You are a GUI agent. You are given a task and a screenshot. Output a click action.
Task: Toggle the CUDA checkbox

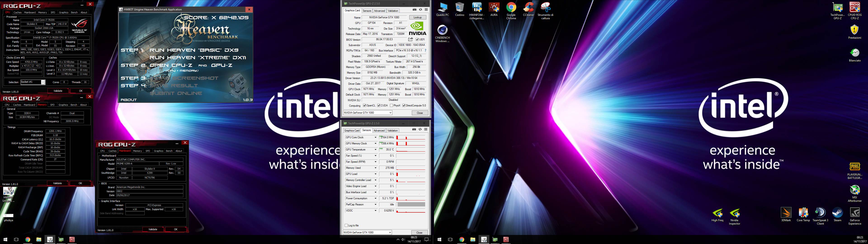click(379, 106)
